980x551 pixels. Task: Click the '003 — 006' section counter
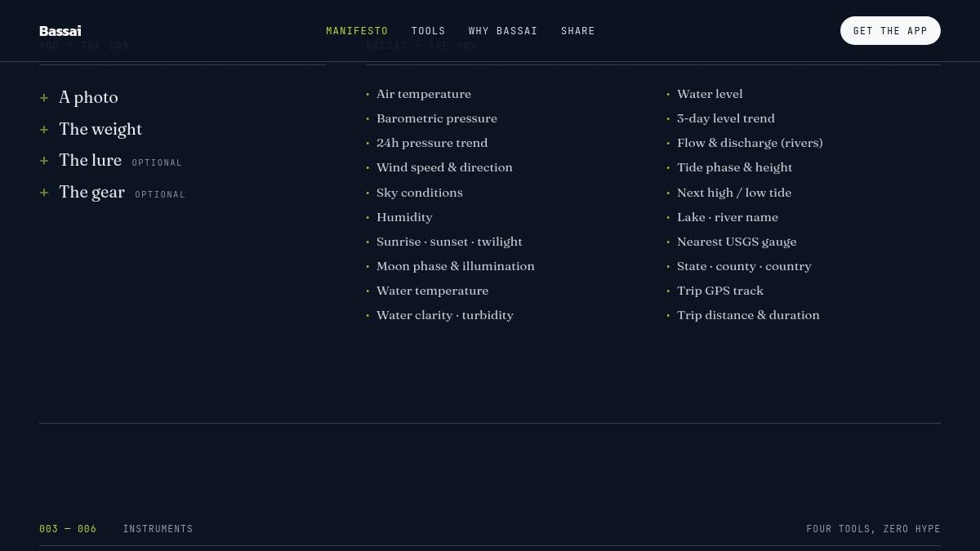pyautogui.click(x=68, y=529)
